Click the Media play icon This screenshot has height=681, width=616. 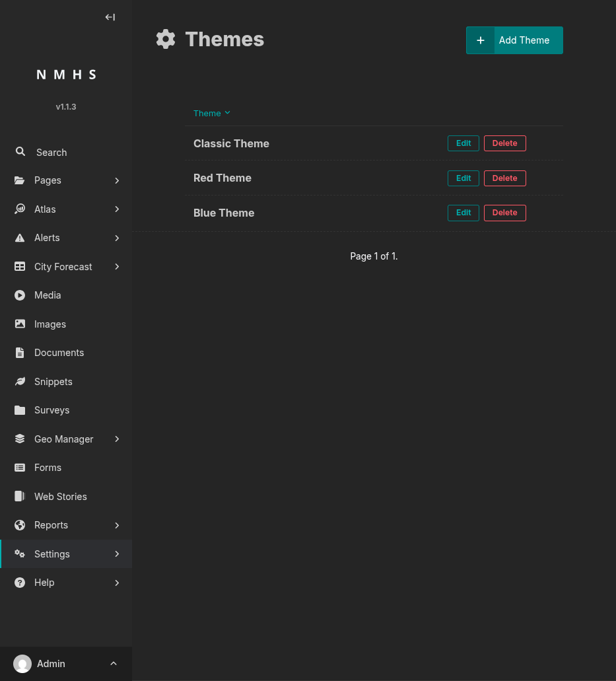pyautogui.click(x=20, y=295)
